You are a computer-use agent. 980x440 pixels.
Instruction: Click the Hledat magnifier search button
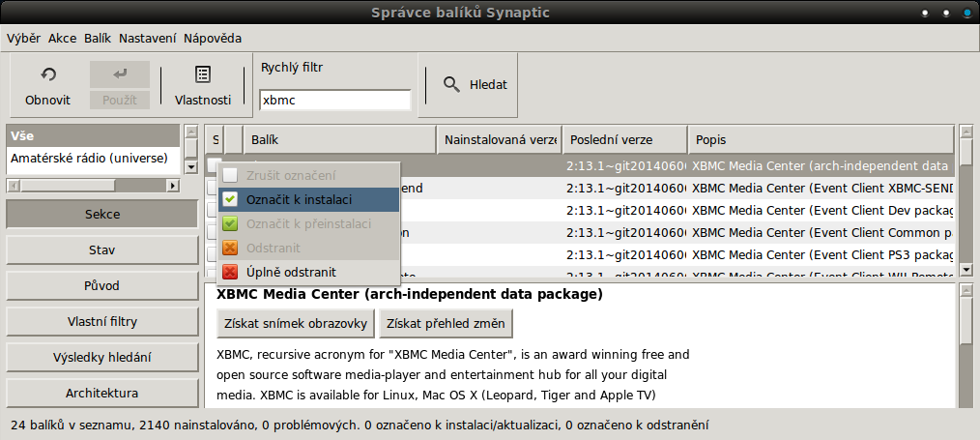[475, 85]
